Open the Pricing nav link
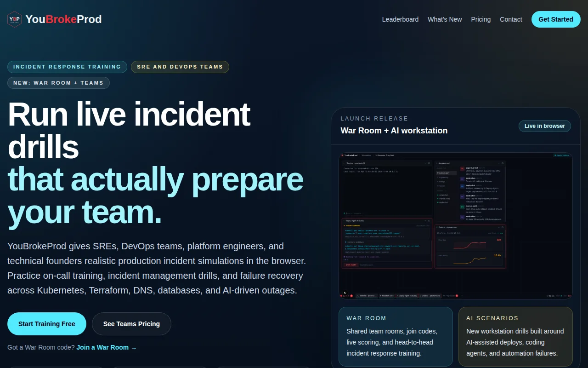 (481, 19)
